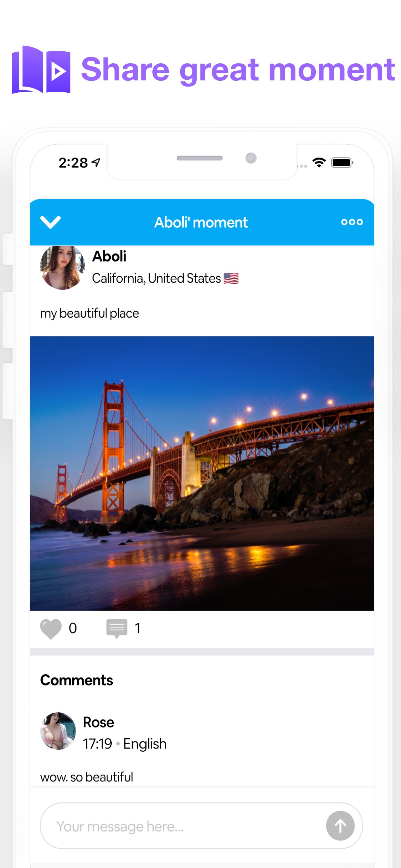Open Aboli's profile picture
Viewport: 401px width, 868px height.
pos(62,268)
